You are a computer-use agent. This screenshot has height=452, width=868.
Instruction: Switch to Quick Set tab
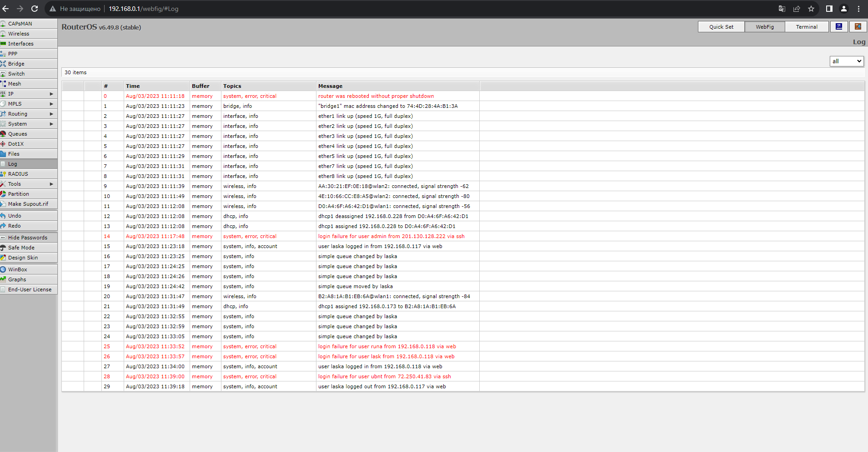point(721,27)
